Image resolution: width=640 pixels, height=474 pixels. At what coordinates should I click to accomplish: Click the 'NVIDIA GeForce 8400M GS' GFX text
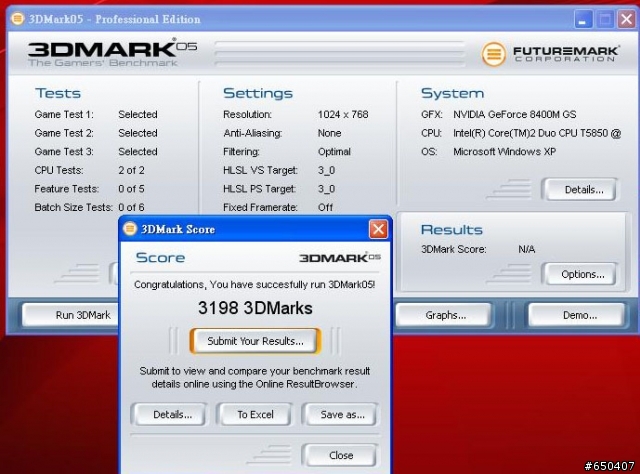tap(515, 114)
